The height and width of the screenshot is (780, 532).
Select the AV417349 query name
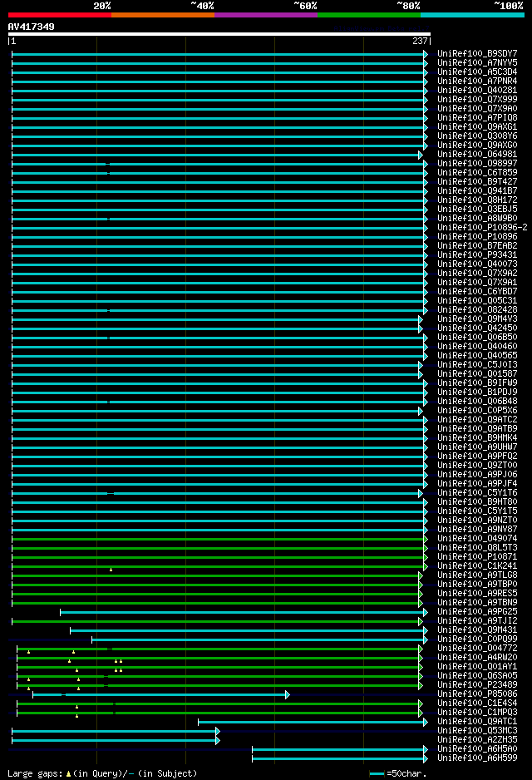click(32, 27)
